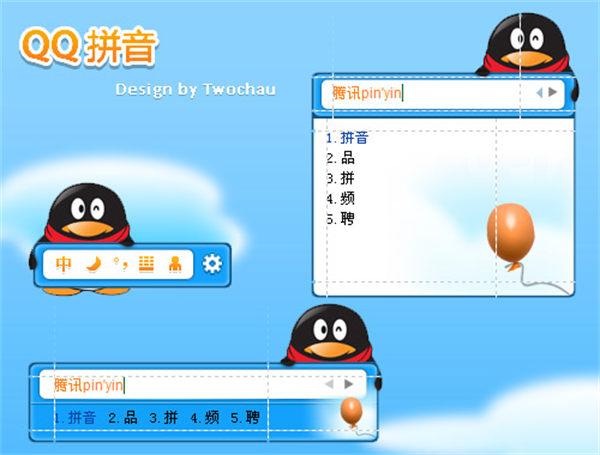Choose candidate 3 拼 in the vertical list
Screen dimensions: 600x455
(x=340, y=178)
